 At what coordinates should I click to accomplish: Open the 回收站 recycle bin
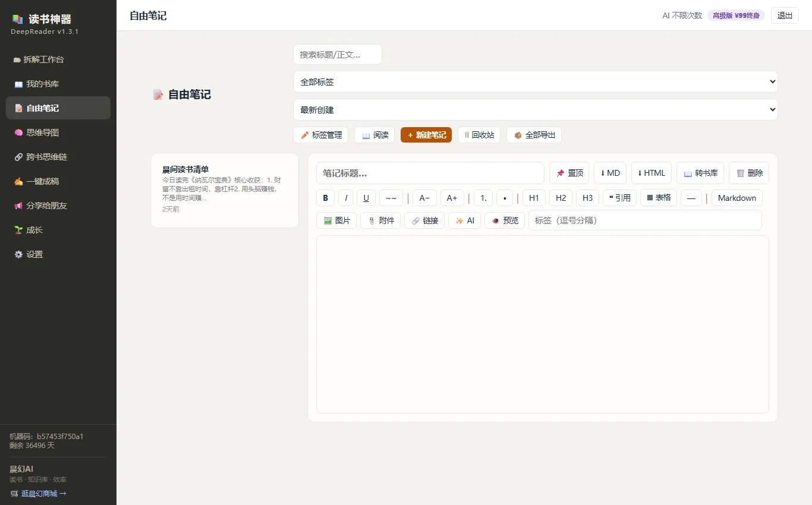479,135
